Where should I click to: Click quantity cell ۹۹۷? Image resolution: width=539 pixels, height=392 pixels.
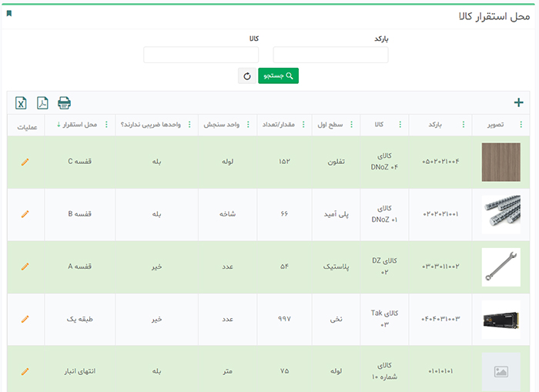coord(284,319)
